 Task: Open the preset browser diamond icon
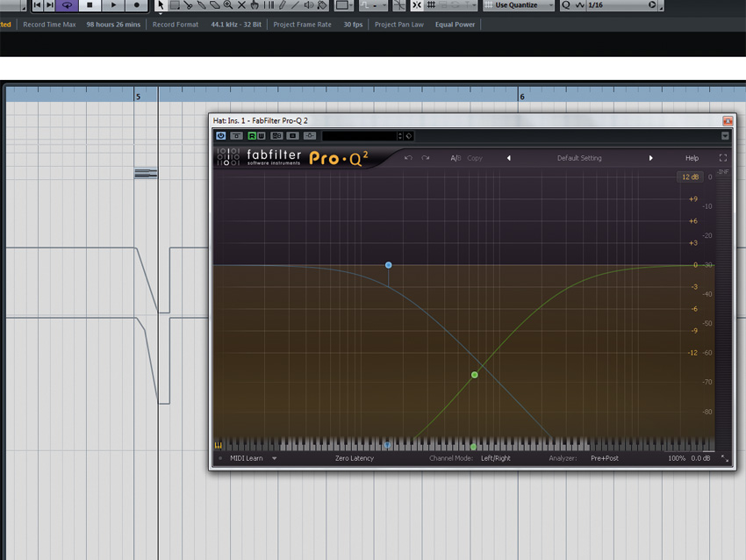coord(409,136)
